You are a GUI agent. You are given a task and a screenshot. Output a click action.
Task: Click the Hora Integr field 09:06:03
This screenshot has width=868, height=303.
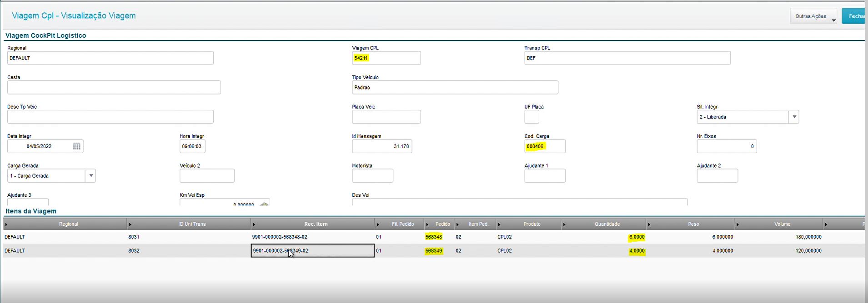[192, 146]
